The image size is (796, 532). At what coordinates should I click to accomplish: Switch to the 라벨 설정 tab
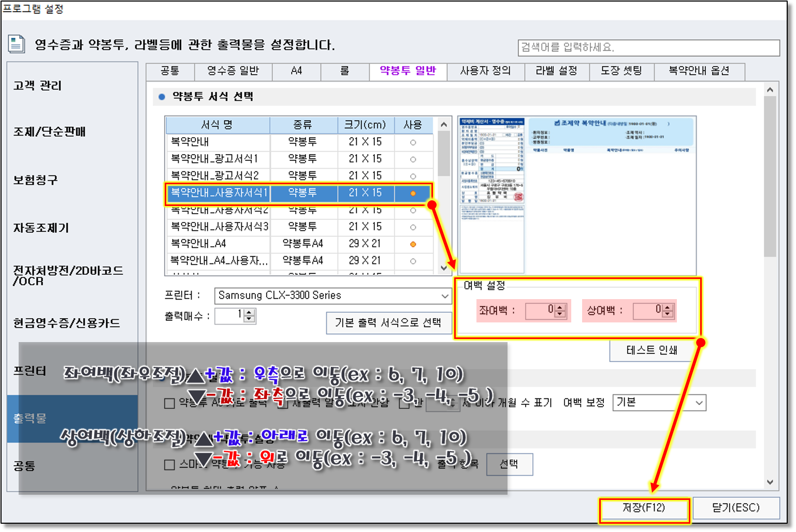(556, 71)
